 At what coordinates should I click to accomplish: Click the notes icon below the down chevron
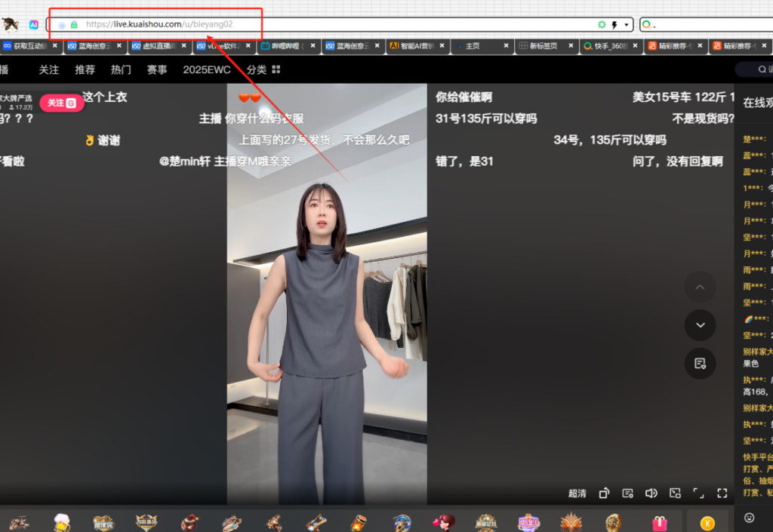700,364
